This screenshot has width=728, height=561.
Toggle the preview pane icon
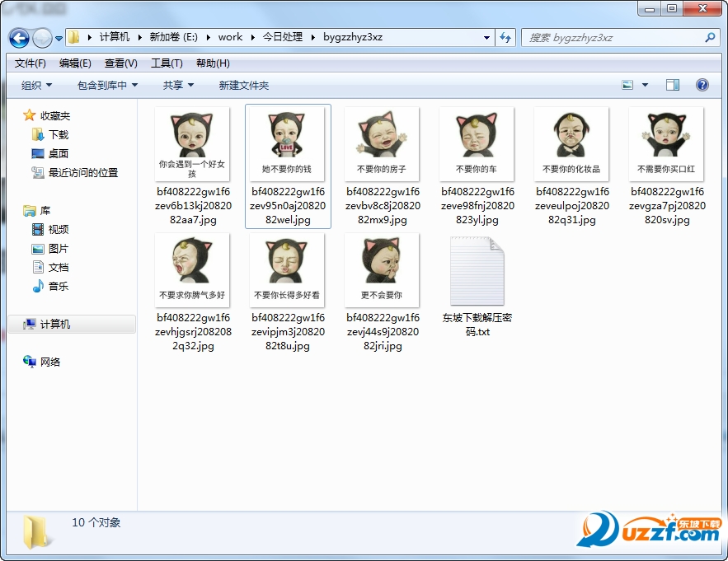click(x=672, y=85)
